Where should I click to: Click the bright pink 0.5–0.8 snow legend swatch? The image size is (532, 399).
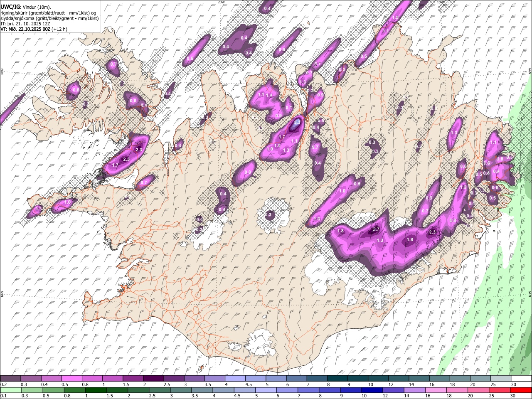click(x=71, y=379)
